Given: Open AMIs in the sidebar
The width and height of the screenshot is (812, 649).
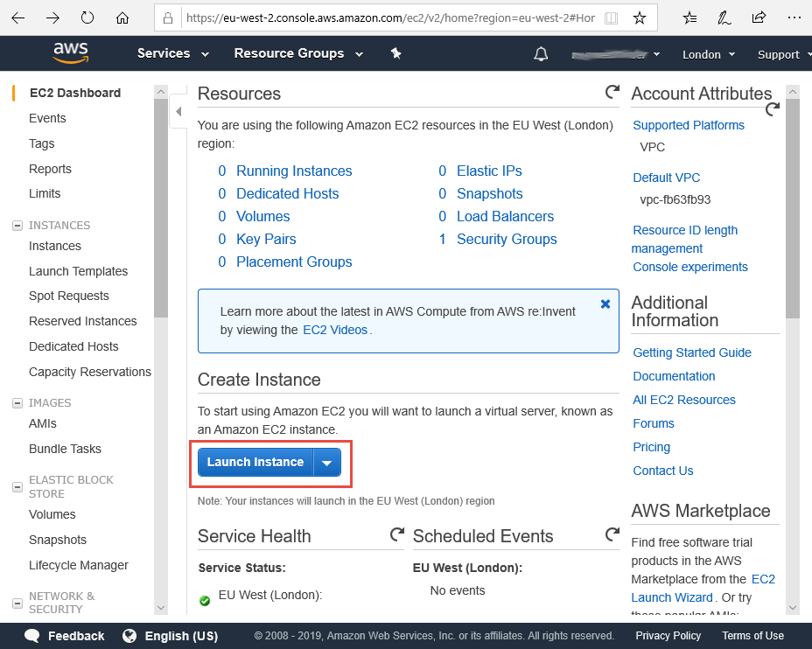Looking at the screenshot, I should click(43, 423).
